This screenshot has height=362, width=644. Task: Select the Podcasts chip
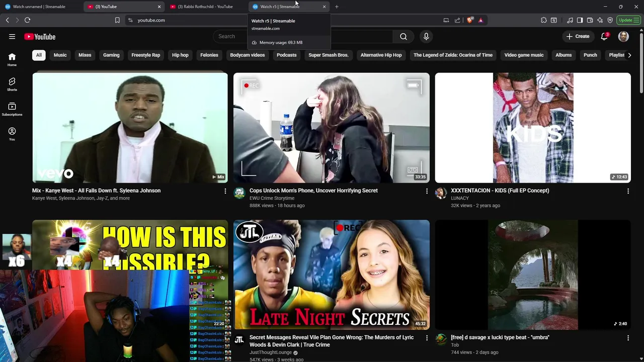click(286, 55)
